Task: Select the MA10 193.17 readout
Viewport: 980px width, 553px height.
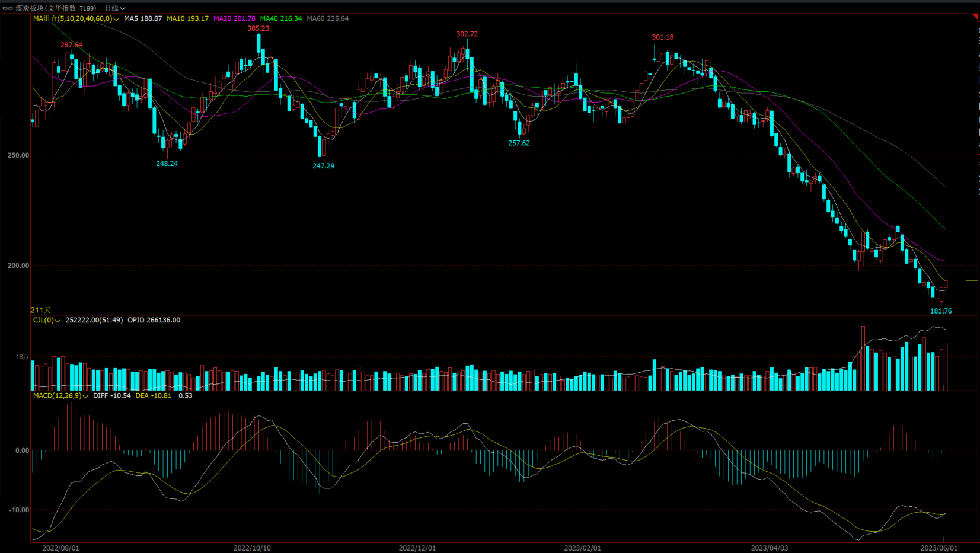Action: 187,19
